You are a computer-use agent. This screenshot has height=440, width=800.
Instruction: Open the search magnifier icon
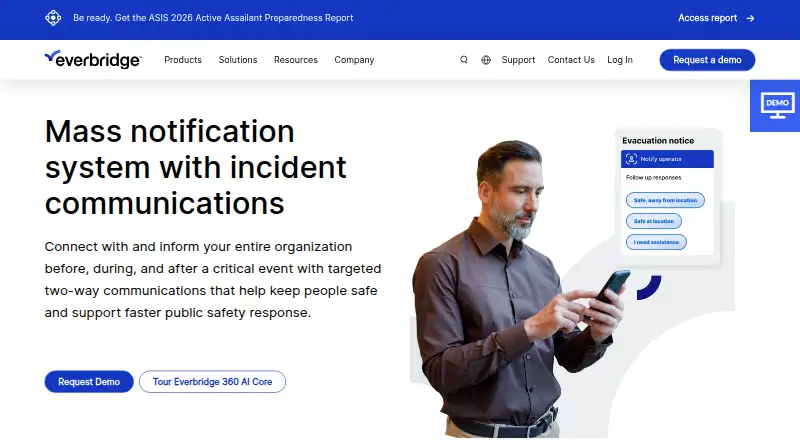[x=463, y=60]
